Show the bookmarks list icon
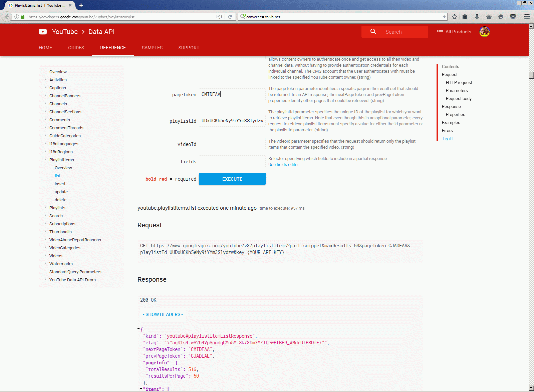The width and height of the screenshot is (534, 392). [x=465, y=17]
